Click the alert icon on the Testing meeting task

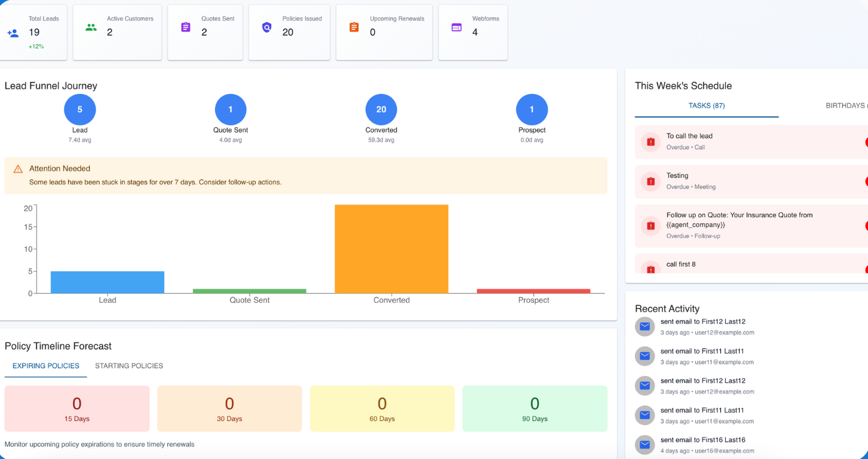click(x=649, y=181)
